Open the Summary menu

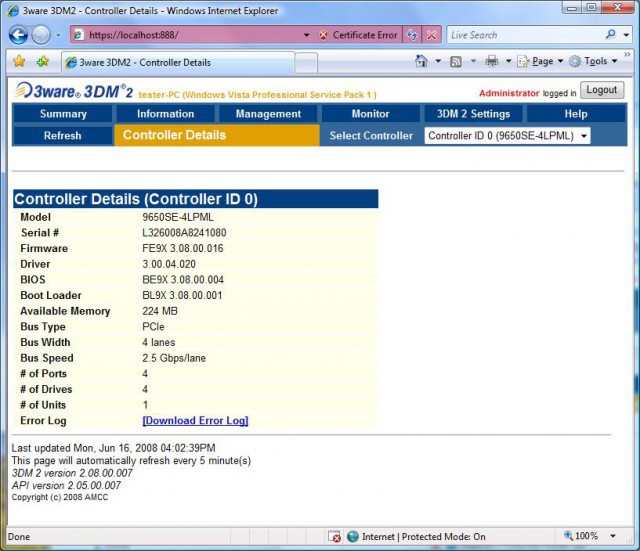click(x=63, y=114)
